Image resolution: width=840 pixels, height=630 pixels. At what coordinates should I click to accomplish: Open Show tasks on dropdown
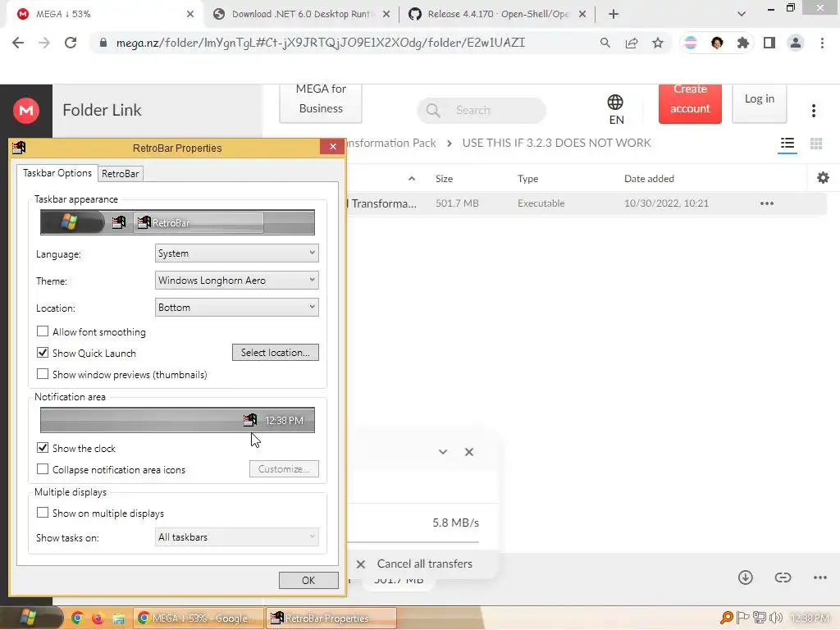tap(237, 536)
